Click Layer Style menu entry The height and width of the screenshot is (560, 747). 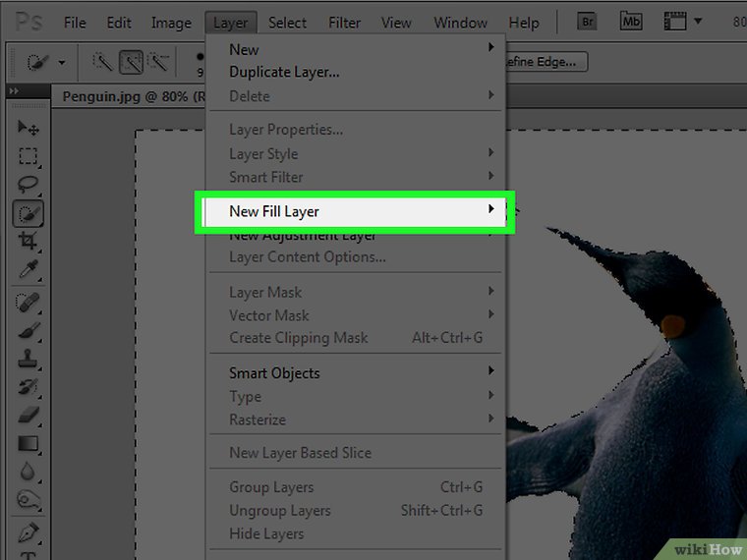tap(356, 154)
